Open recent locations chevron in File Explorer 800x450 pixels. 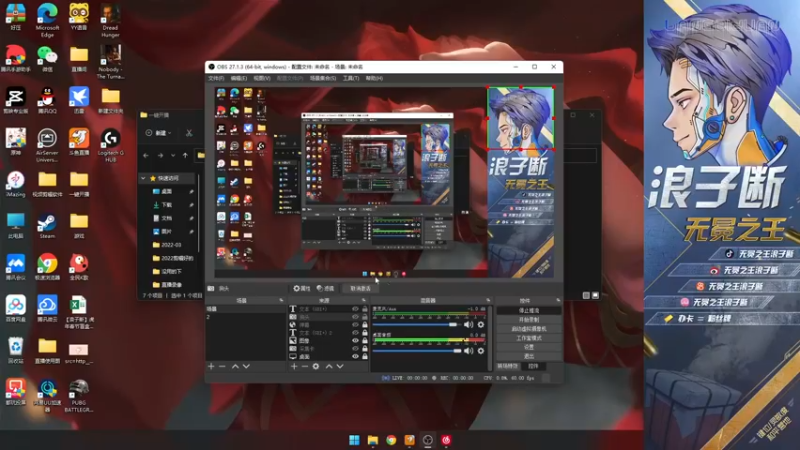click(x=173, y=155)
